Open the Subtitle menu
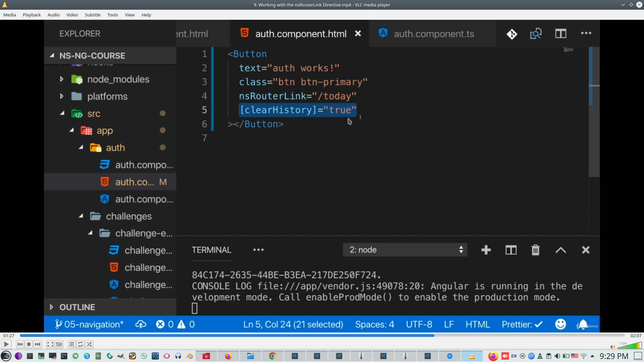644x362 pixels. [x=92, y=15]
